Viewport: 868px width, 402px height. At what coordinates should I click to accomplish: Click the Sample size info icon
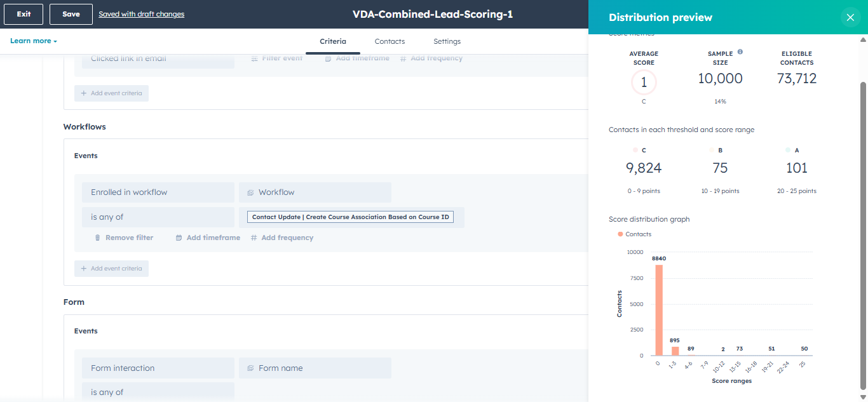740,52
